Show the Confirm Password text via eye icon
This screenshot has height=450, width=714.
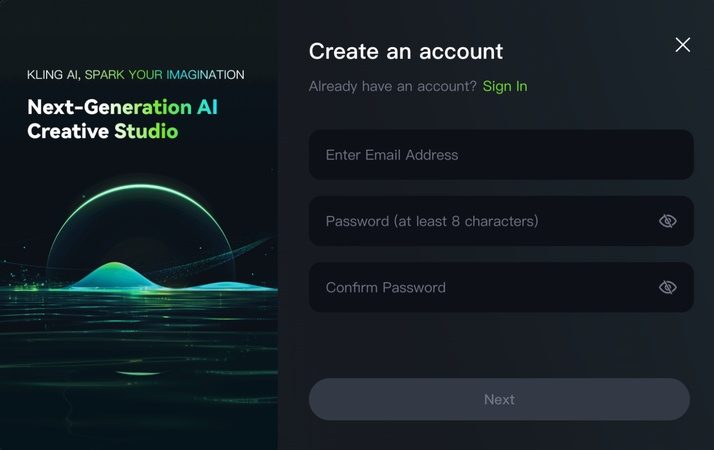pos(668,287)
